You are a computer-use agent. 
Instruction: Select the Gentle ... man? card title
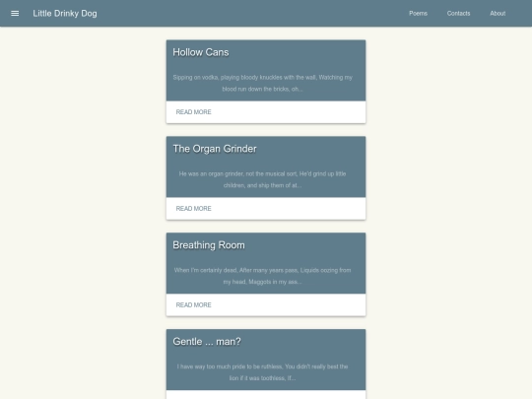[x=207, y=341]
